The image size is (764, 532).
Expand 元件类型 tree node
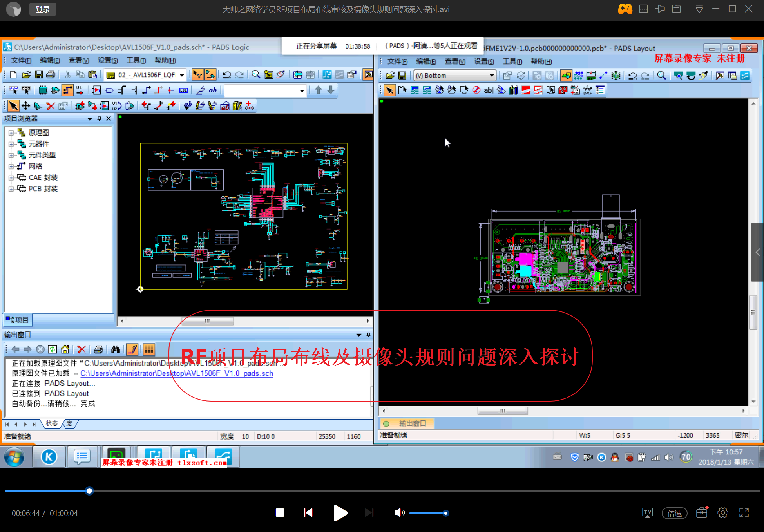[x=11, y=156]
